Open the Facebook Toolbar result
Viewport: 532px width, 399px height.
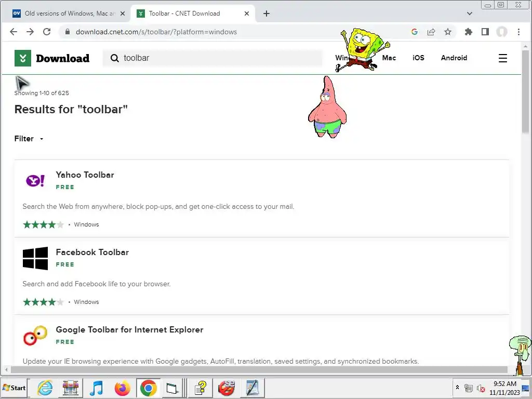[x=92, y=252]
